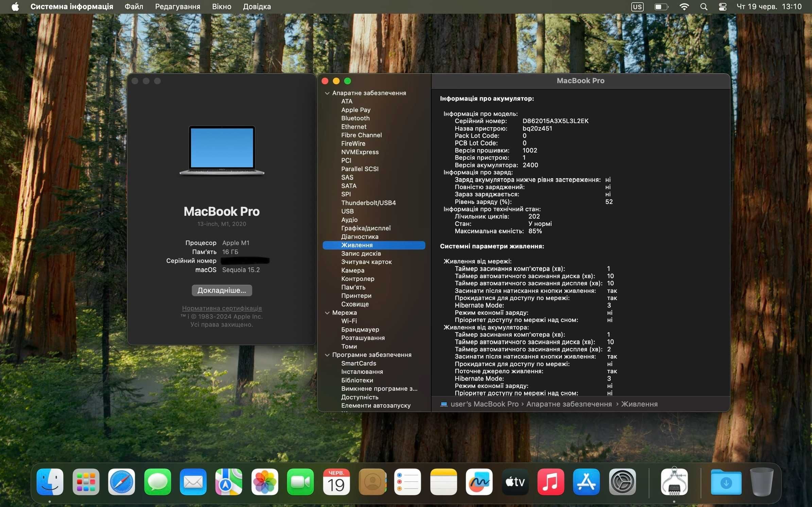Click the Максимальна ємність 85% value

coord(535,231)
